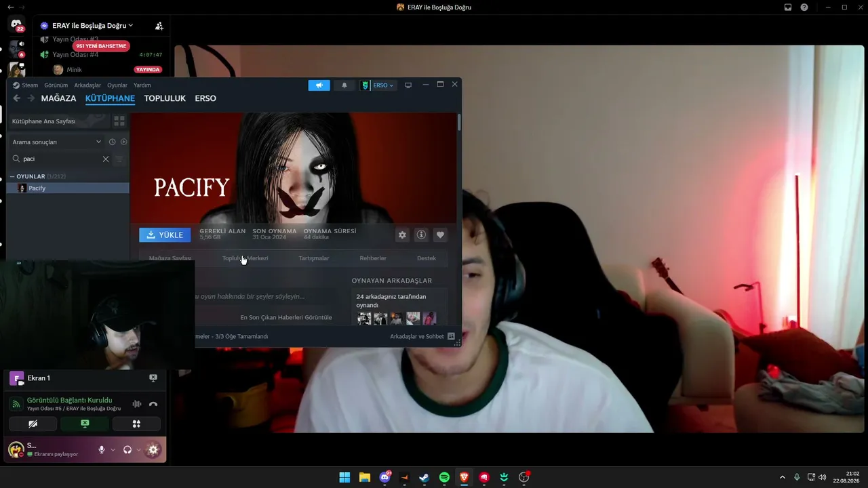Invite people with the add-member icon

(159, 26)
